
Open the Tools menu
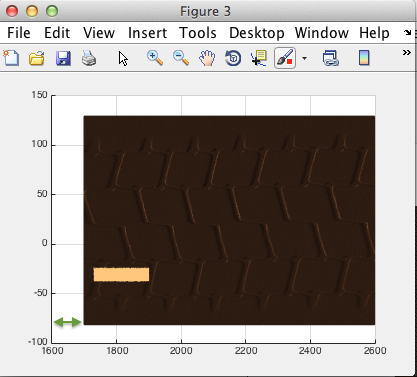click(x=198, y=33)
